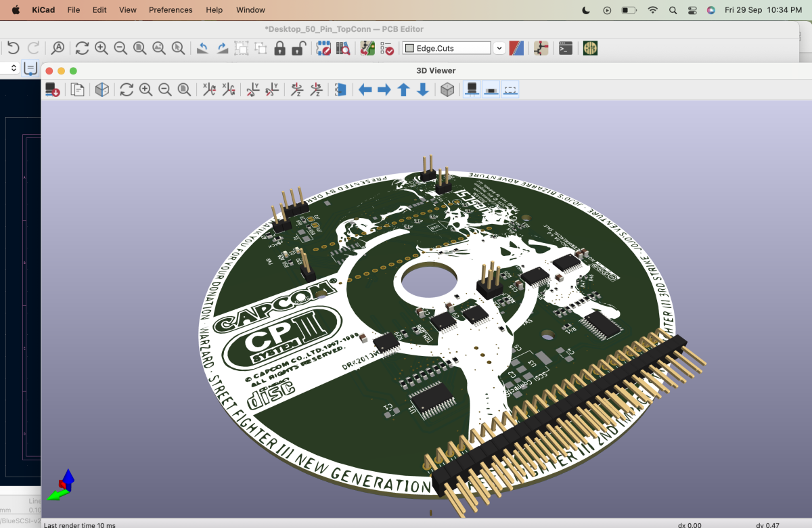The width and height of the screenshot is (812, 528).
Task: Open the Apple menu
Action: coord(16,10)
